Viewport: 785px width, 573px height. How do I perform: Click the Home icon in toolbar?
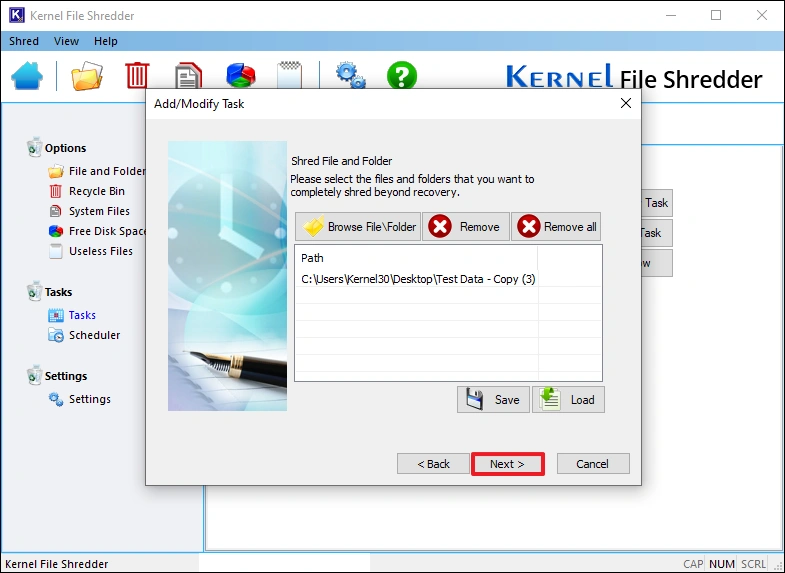27,76
